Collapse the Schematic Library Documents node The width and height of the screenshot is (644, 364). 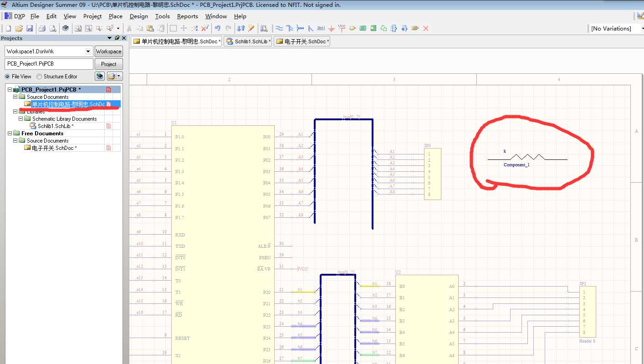pyautogui.click(x=20, y=119)
